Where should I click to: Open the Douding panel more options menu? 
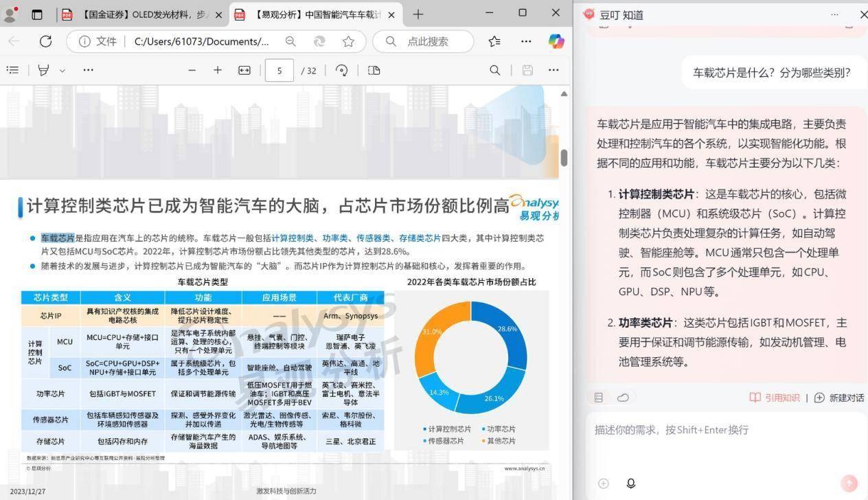click(835, 14)
